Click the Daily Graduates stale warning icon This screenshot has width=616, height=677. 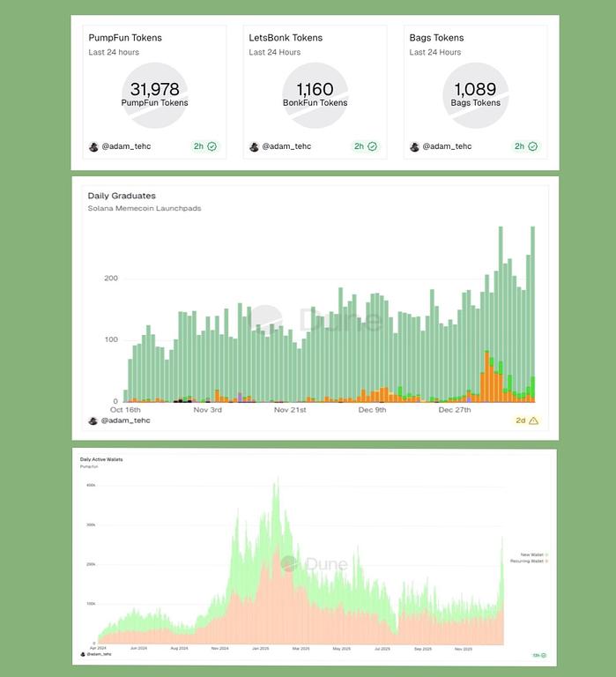[x=533, y=421]
